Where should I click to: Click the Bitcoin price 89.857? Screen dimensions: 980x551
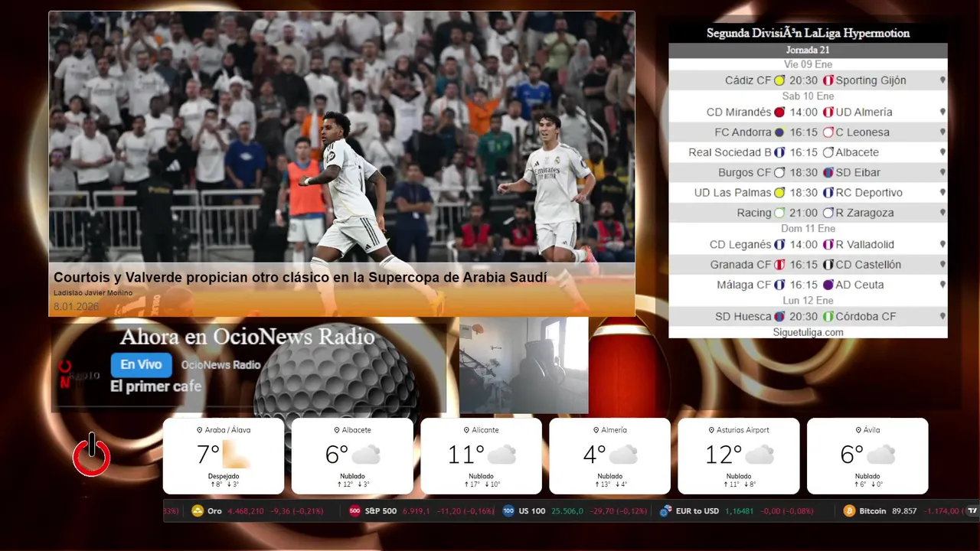point(904,511)
